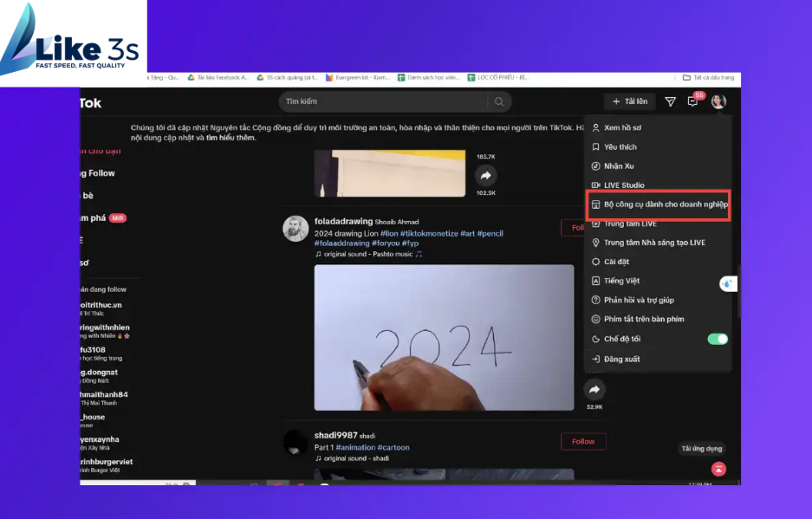
Task: Open hmaithanh84 followed account
Action: click(104, 398)
